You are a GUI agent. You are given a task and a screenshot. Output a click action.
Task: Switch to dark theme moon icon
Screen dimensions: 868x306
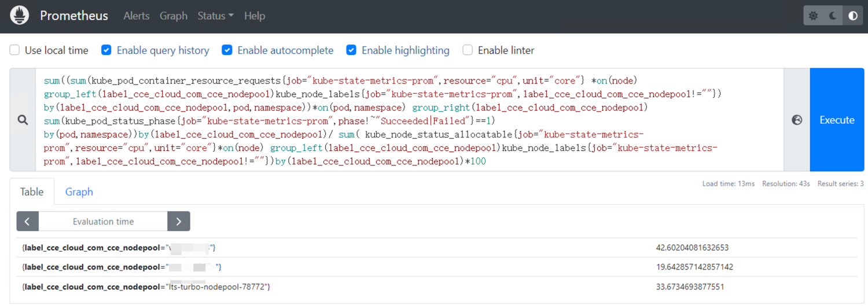pyautogui.click(x=833, y=16)
